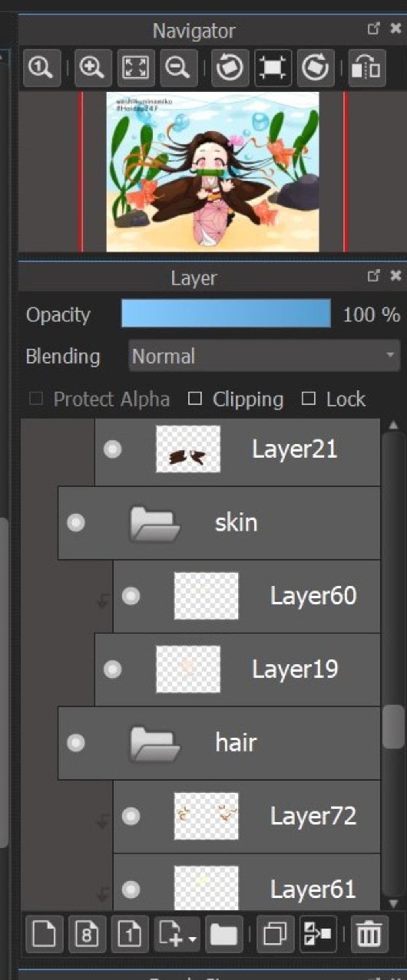Flip the canvas view horizontally
This screenshot has width=407, height=980.
coord(367,68)
